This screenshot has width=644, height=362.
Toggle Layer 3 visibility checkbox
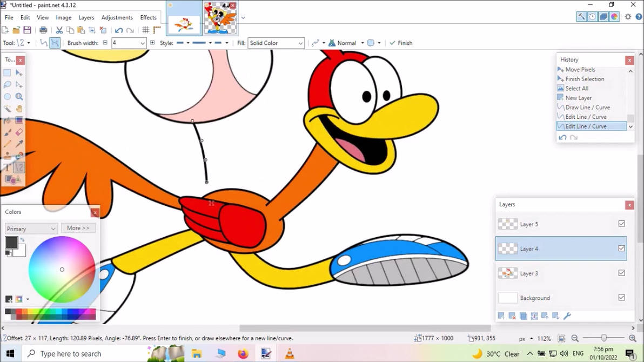coord(621,273)
